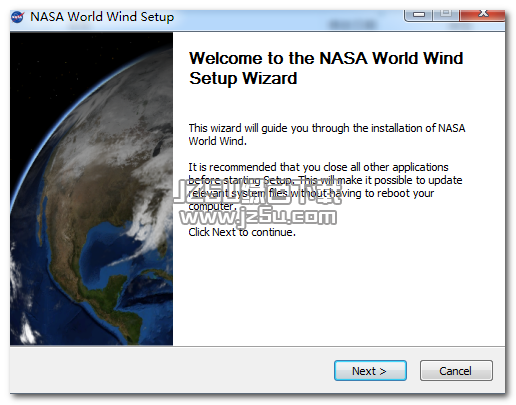The image size is (516, 405).
Task: Click the Next > button
Action: (370, 370)
